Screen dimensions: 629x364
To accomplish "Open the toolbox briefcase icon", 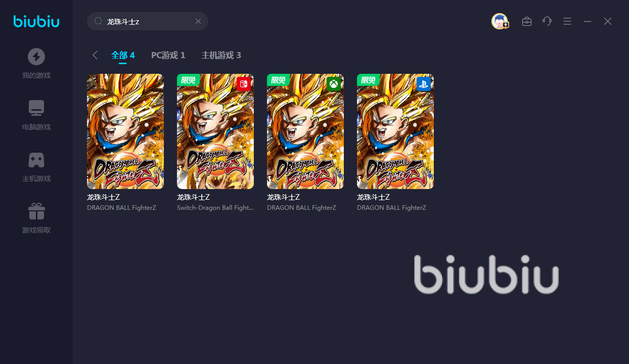I will coord(527,21).
